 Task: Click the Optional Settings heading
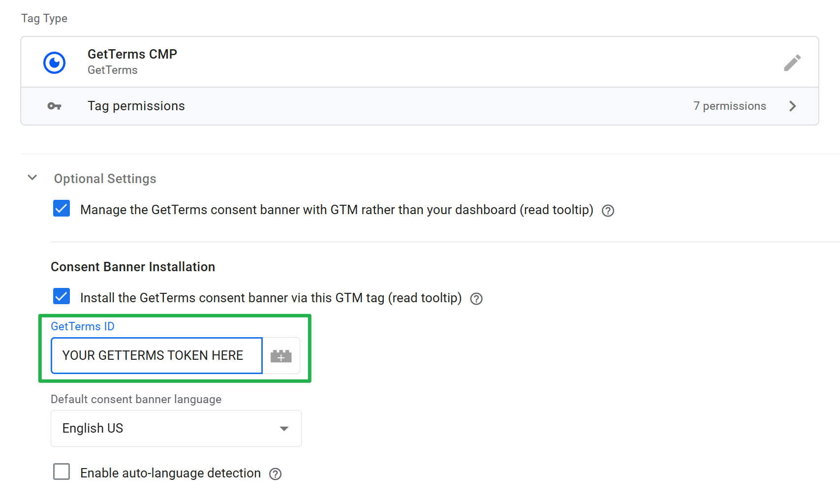pyautogui.click(x=105, y=179)
